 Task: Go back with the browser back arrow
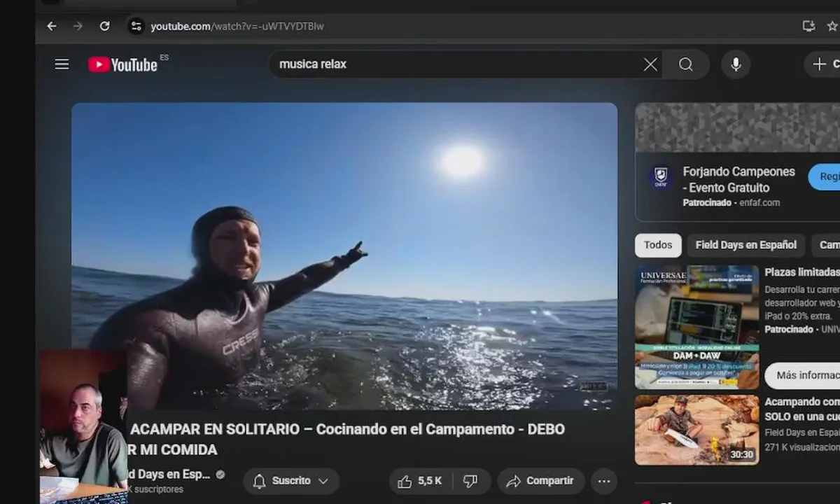pyautogui.click(x=52, y=26)
